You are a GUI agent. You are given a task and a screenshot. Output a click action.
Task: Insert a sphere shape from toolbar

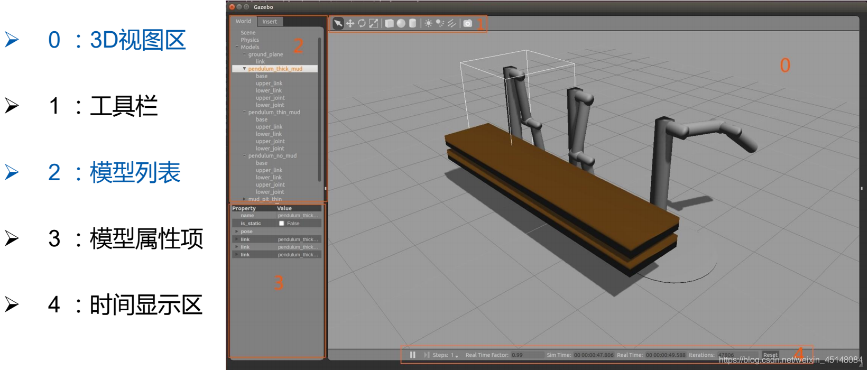(x=401, y=23)
